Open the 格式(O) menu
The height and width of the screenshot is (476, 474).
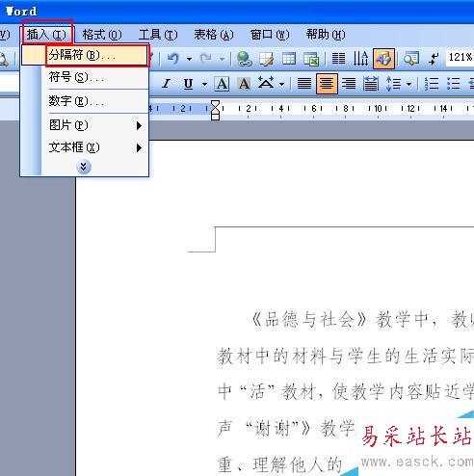pos(102,35)
